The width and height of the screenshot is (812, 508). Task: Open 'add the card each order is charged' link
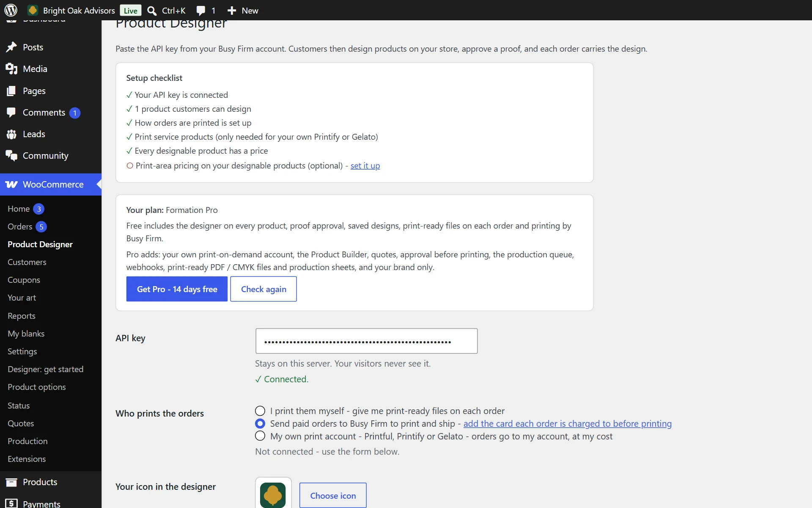(x=567, y=424)
